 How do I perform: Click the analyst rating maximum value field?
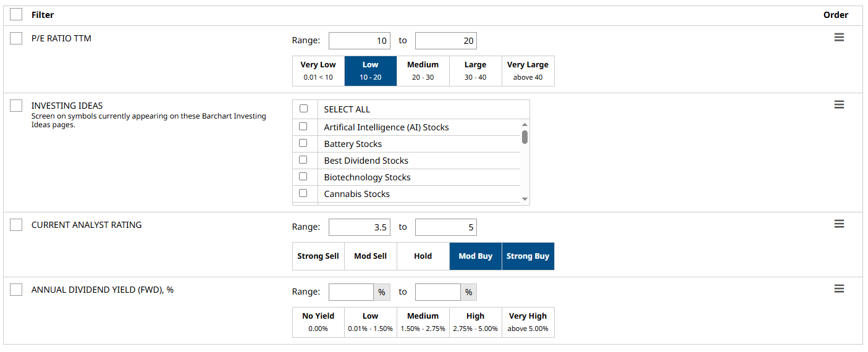tap(445, 227)
